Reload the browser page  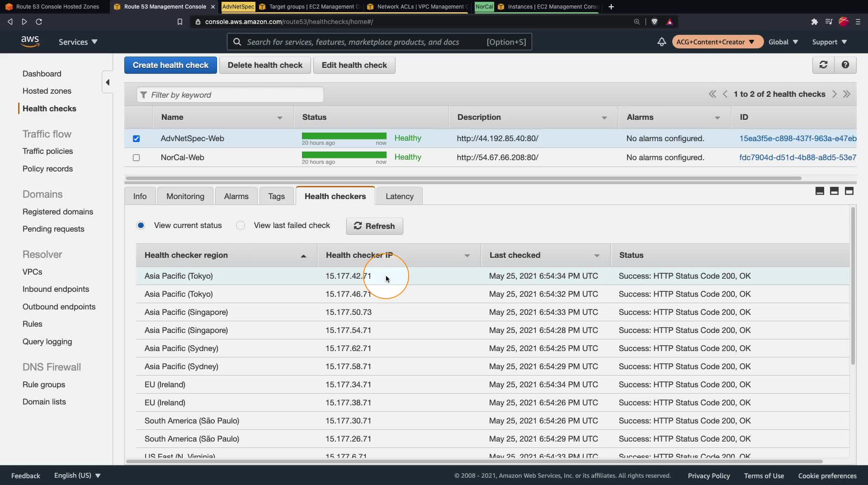point(39,22)
